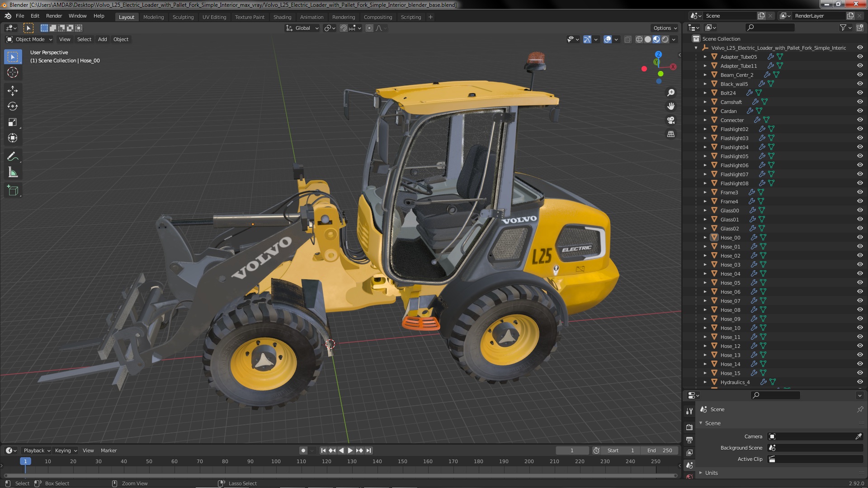Image resolution: width=868 pixels, height=488 pixels.
Task: Play the animation in reverse
Action: point(341,450)
